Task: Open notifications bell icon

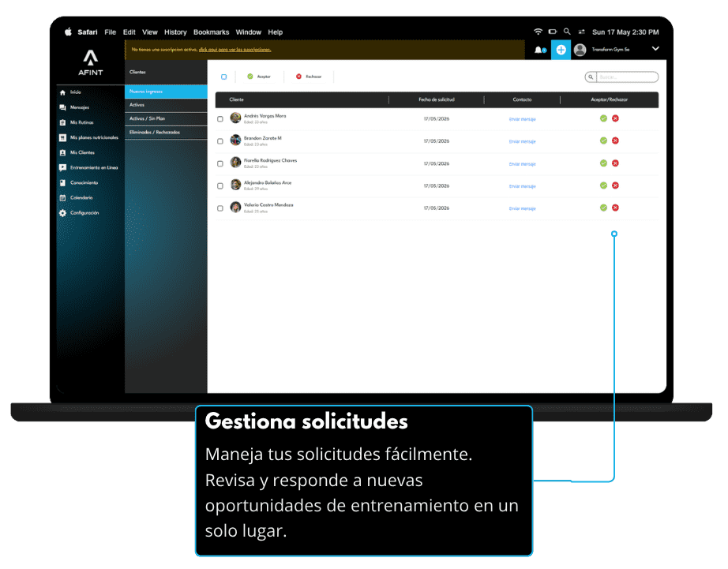Action: pyautogui.click(x=539, y=50)
